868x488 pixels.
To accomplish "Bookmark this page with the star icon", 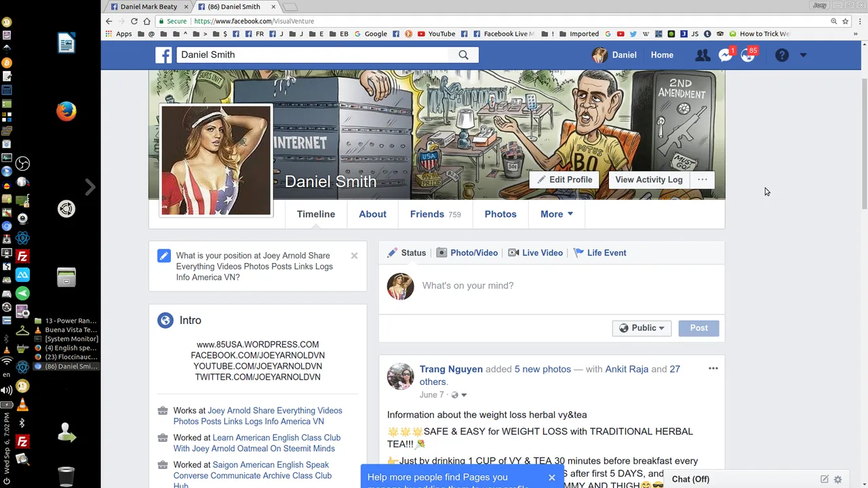I will 846,21.
